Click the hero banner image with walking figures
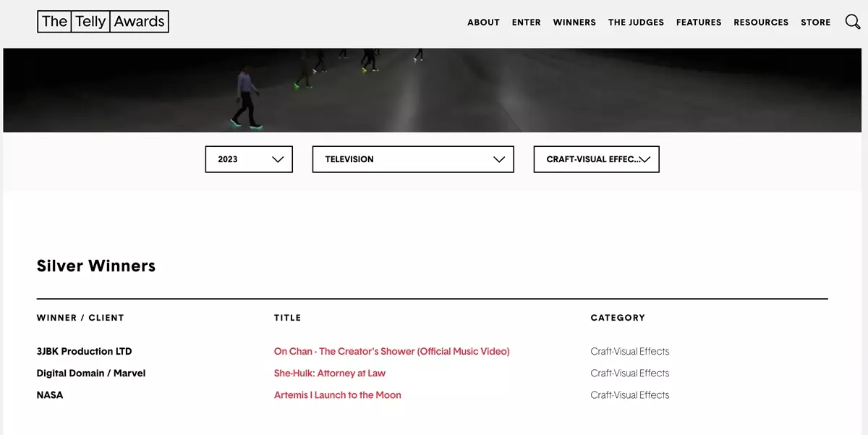Image resolution: width=868 pixels, height=435 pixels. coord(434,90)
